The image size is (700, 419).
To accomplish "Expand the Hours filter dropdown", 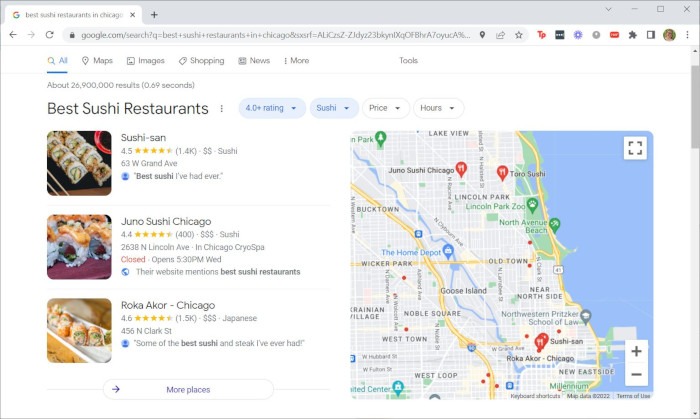I will click(x=438, y=108).
